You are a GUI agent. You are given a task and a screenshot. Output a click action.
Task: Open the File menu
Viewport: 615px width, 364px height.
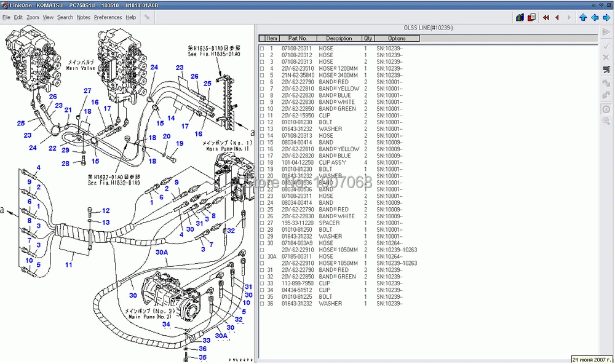click(x=6, y=17)
